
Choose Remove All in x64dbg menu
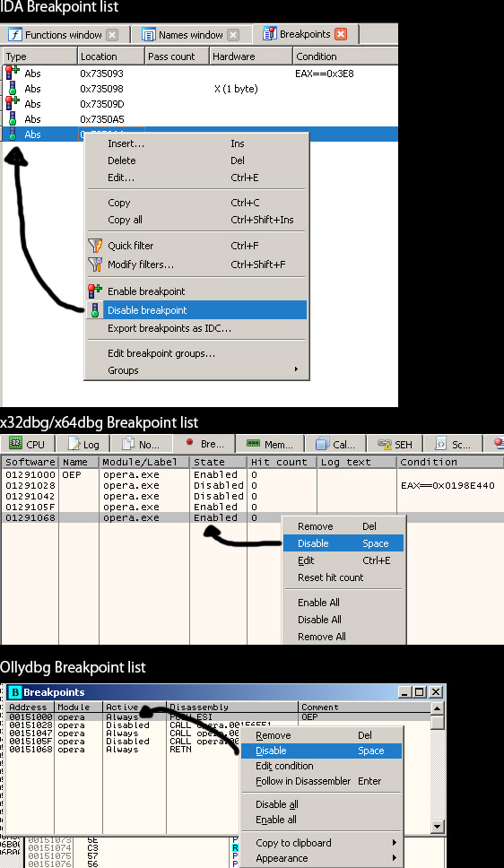pyautogui.click(x=344, y=637)
